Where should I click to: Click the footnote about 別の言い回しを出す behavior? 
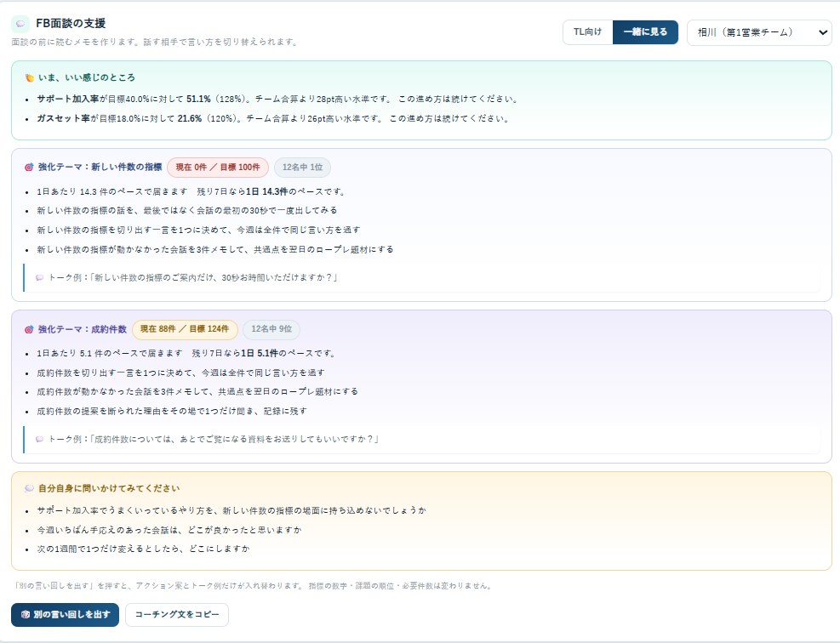pos(253,586)
